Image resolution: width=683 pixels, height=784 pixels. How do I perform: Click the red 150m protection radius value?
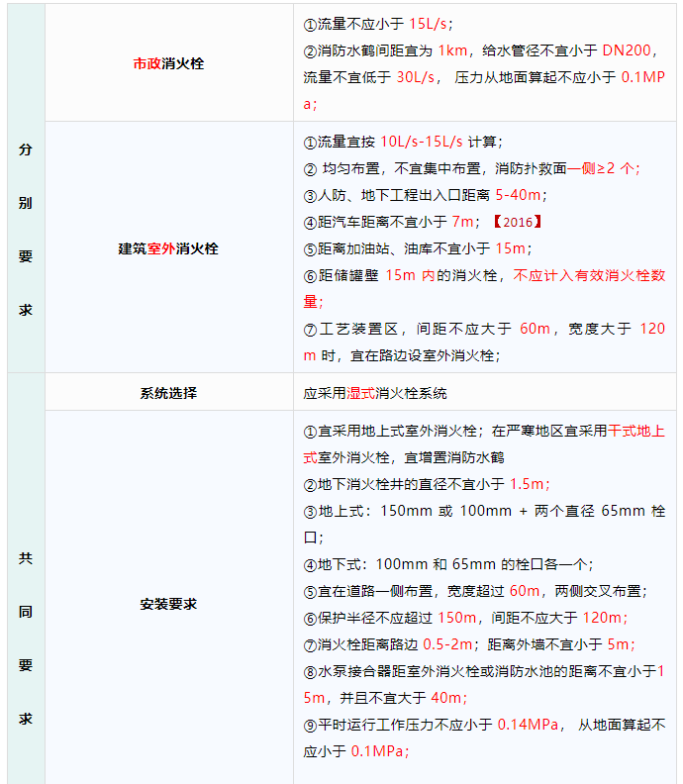[x=456, y=618]
